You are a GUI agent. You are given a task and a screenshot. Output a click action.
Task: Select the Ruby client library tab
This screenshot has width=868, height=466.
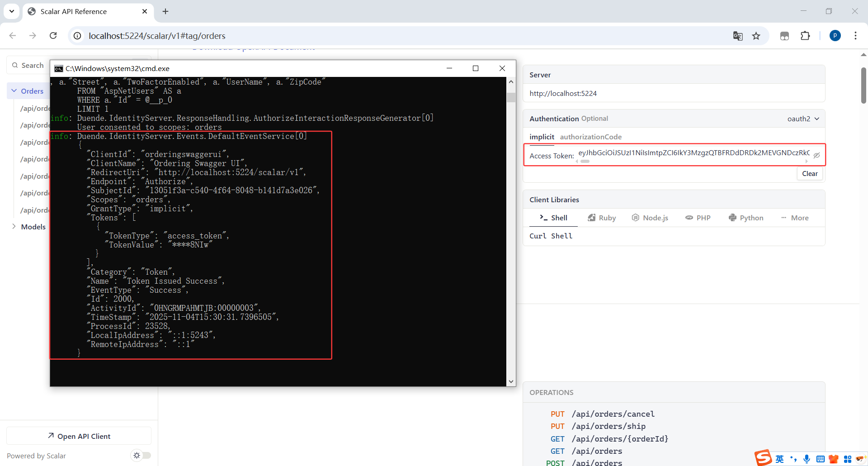(x=602, y=218)
